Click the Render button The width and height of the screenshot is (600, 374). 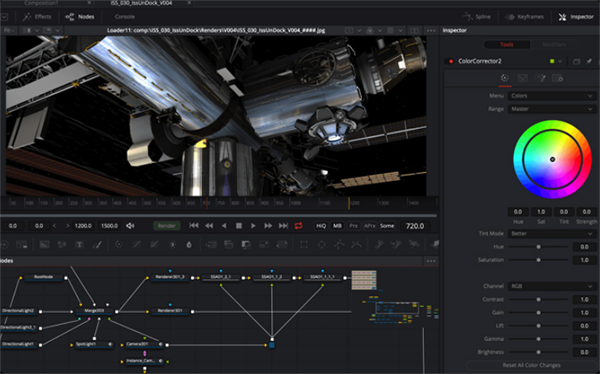pos(167,226)
